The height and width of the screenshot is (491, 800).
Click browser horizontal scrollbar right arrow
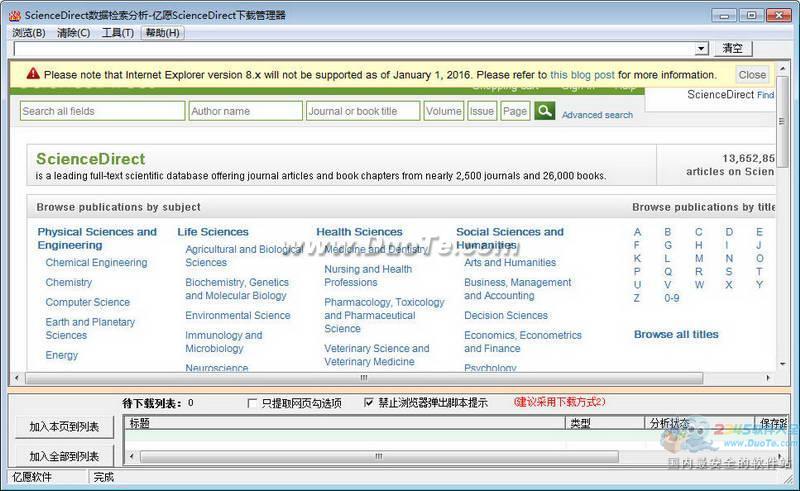[768, 378]
